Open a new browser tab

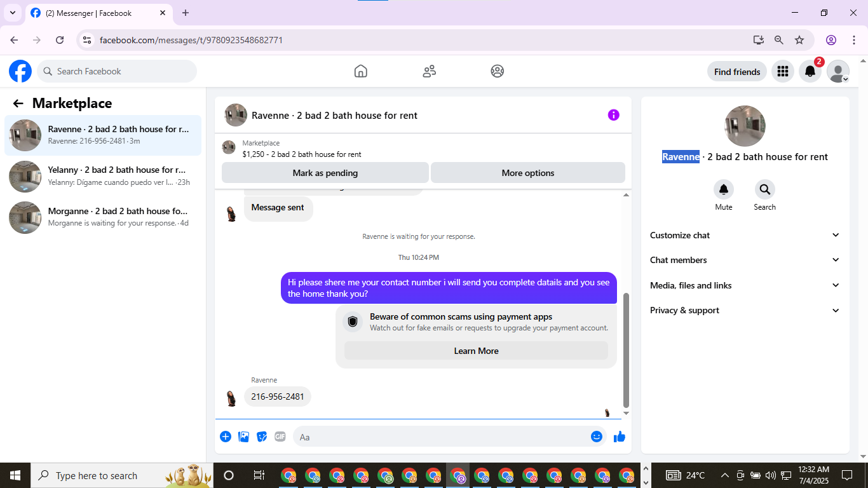[186, 13]
